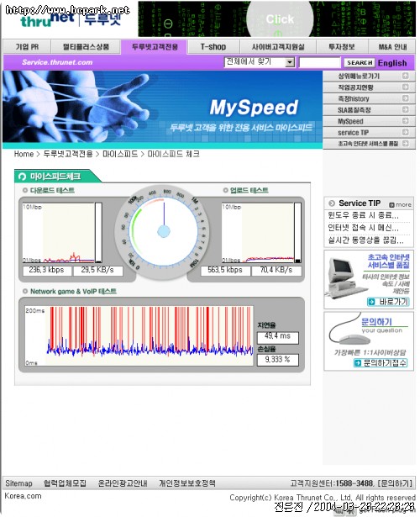Click 마이스피드 in the breadcrumb

tap(120, 154)
